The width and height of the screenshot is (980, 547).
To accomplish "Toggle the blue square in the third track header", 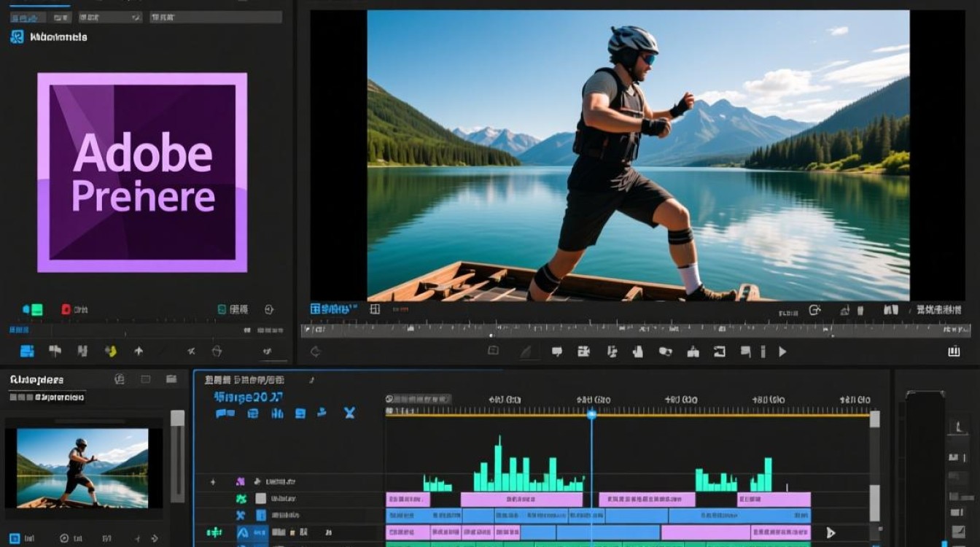I will coord(260,516).
